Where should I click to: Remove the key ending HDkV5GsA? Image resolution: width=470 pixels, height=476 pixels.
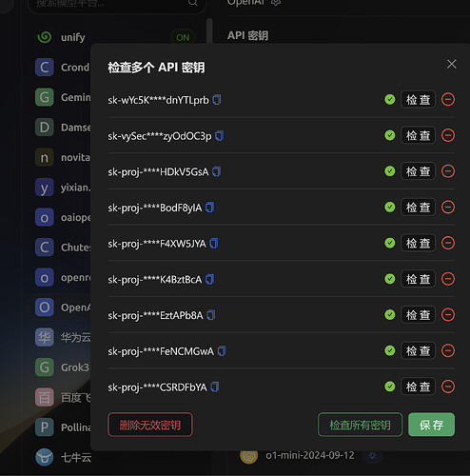coord(448,171)
